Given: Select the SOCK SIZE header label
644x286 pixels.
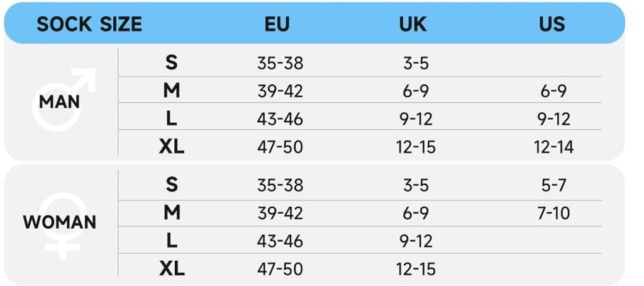Looking at the screenshot, I should 89,24.
